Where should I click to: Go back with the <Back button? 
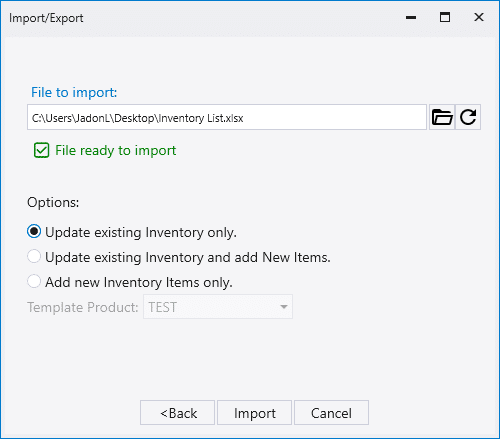click(x=177, y=413)
